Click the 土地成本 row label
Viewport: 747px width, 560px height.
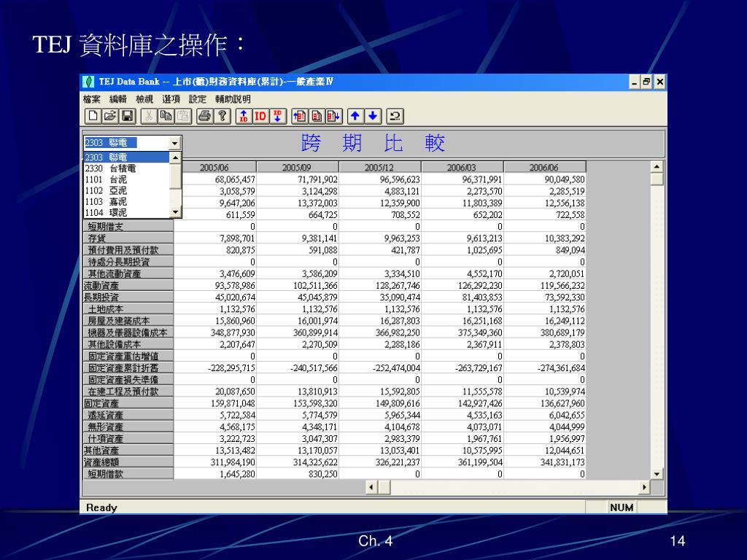coord(128,309)
